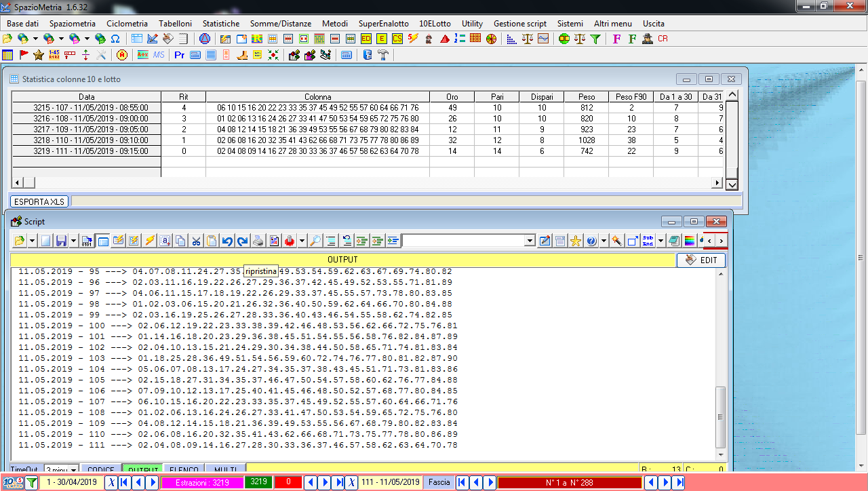Click the Colonna column header
Screen dimensions: 868x491
[x=317, y=97]
